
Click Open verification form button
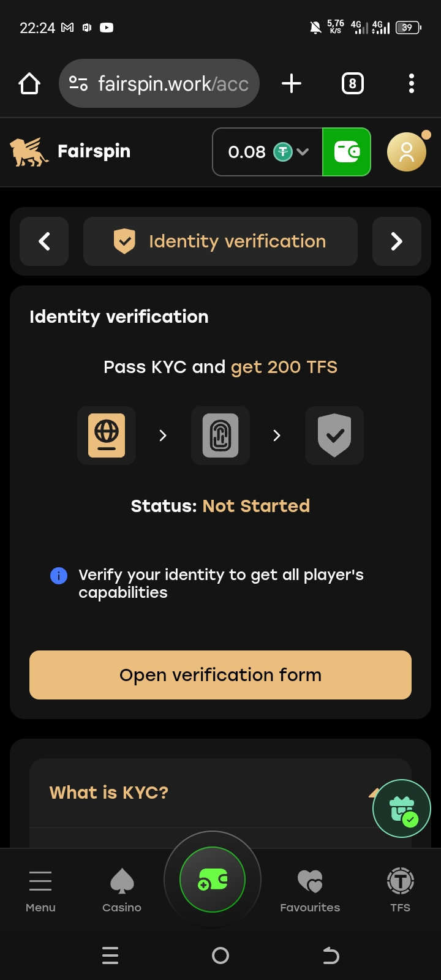221,675
